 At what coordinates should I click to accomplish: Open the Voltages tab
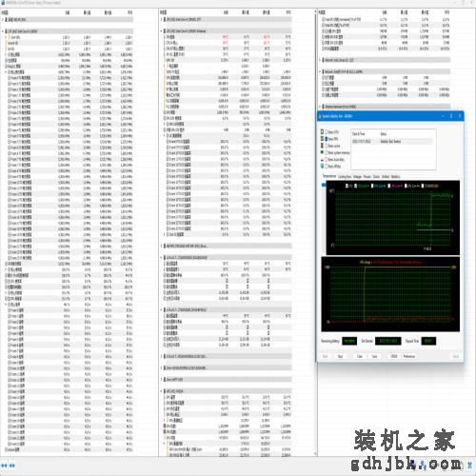coord(357,176)
